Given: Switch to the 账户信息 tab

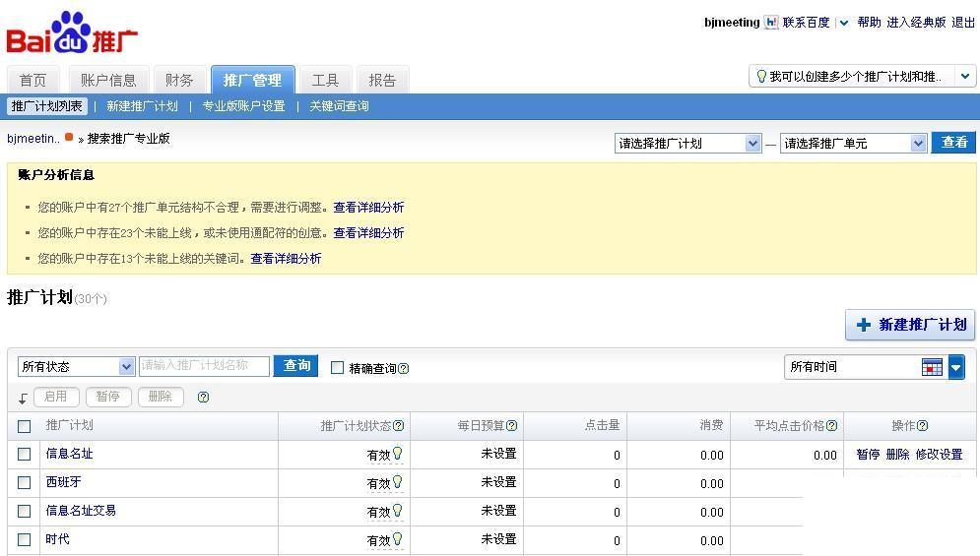Looking at the screenshot, I should point(108,80).
